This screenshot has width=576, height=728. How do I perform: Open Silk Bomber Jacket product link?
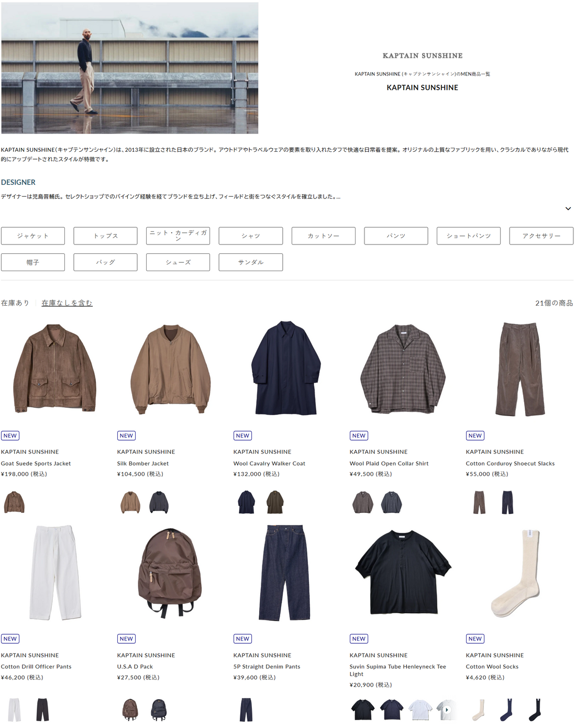pyautogui.click(x=143, y=464)
